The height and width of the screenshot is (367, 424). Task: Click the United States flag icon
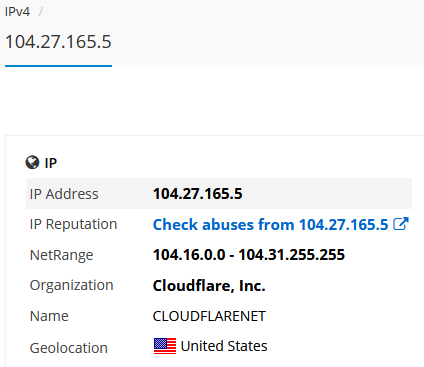[x=165, y=346]
